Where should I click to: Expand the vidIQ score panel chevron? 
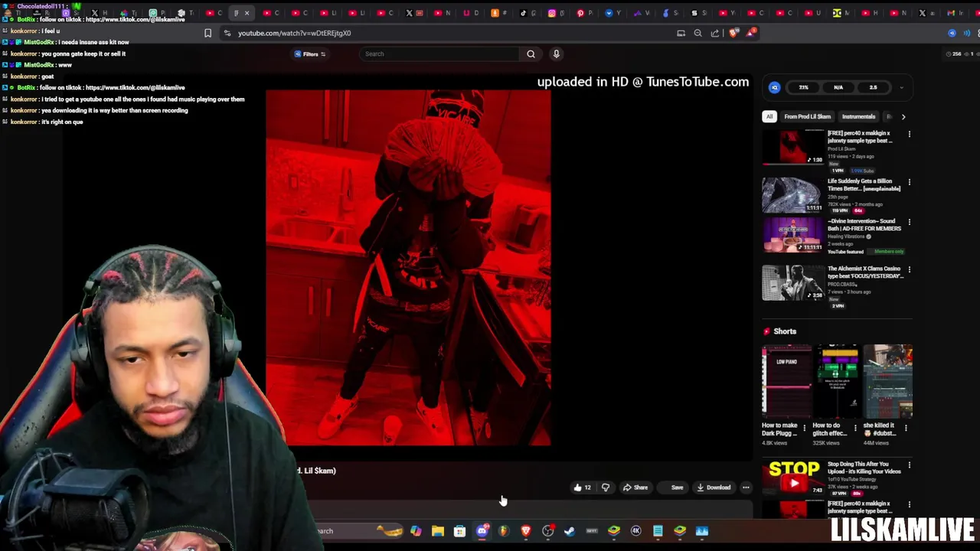(901, 87)
